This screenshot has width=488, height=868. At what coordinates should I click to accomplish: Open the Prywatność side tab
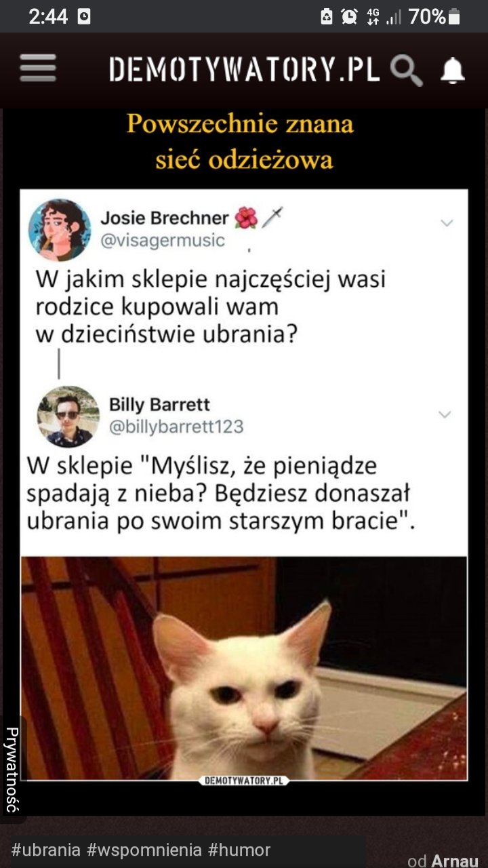pos(12,770)
